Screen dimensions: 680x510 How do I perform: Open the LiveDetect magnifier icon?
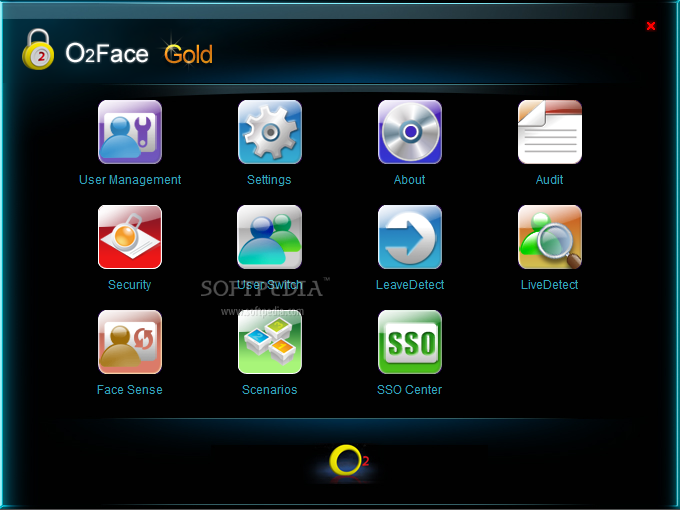(x=550, y=237)
